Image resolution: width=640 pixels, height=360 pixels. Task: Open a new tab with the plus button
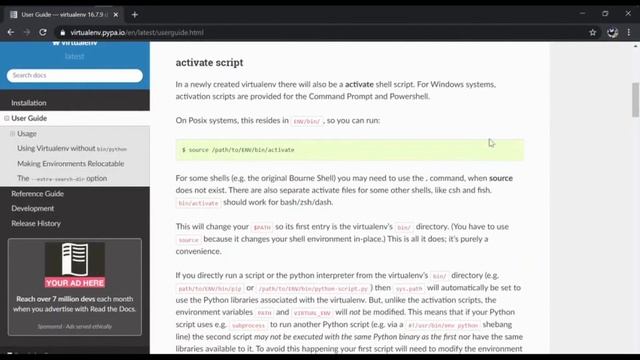(135, 15)
